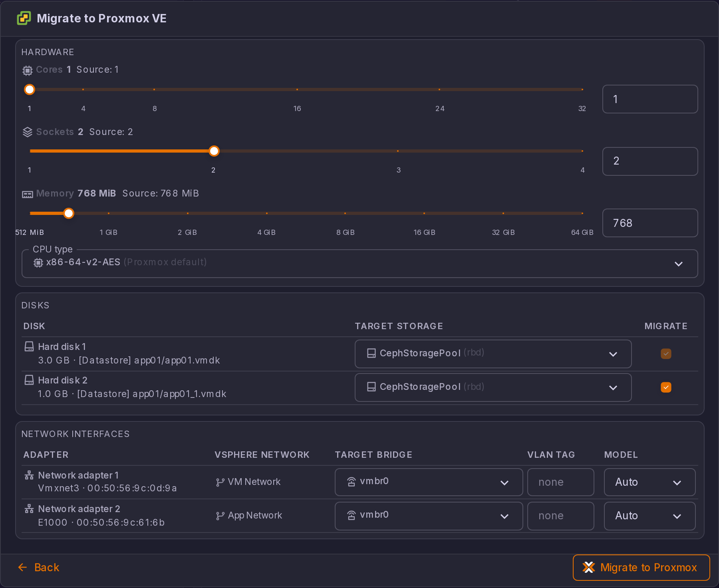Click the Network adapter 1 icon
The width and height of the screenshot is (719, 588).
[29, 475]
